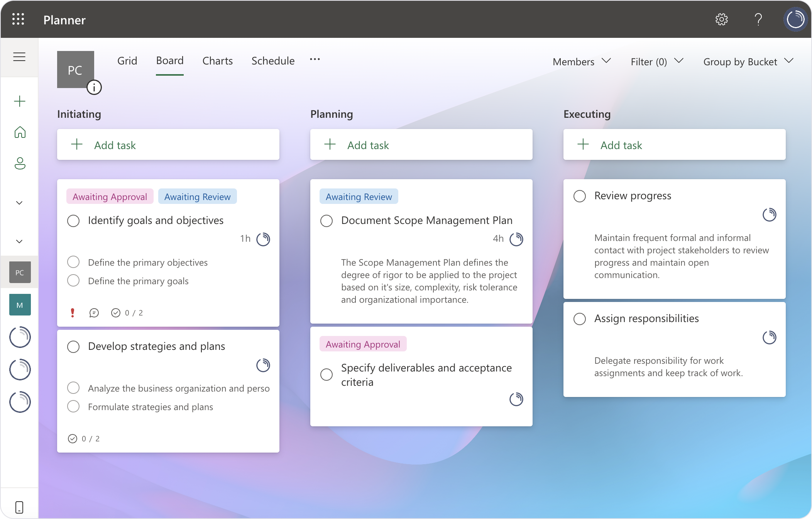The image size is (812, 519).
Task: Switch to the Charts tab
Action: tap(217, 61)
